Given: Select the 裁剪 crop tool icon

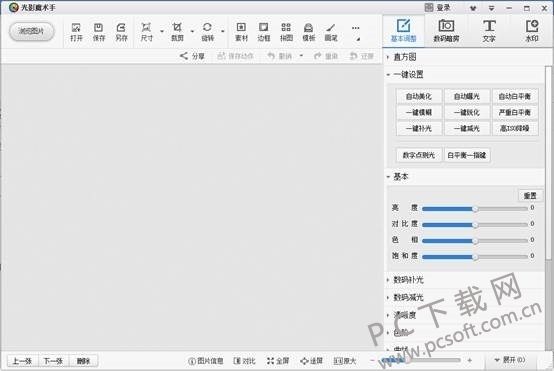Looking at the screenshot, I should tap(177, 32).
